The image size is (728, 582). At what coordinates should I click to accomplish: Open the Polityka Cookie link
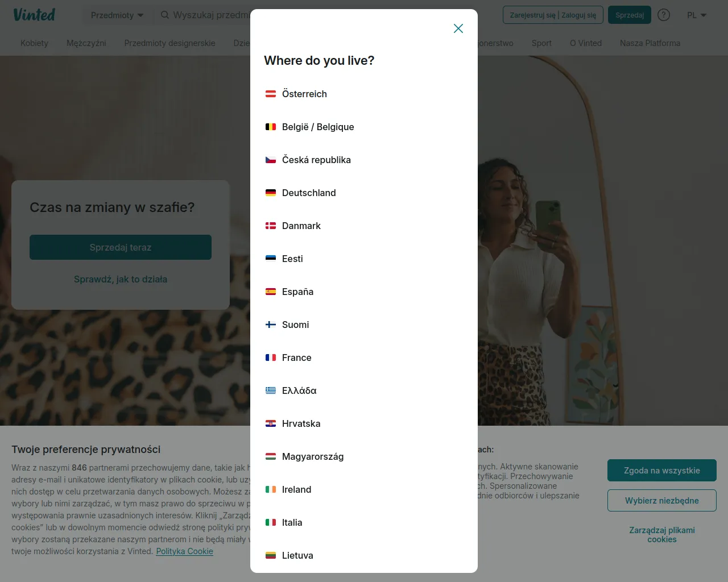(x=185, y=551)
